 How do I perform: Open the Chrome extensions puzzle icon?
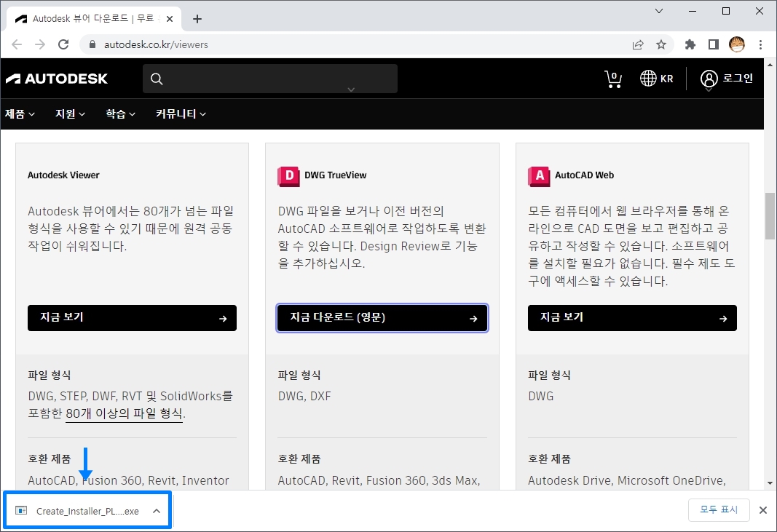pos(690,44)
